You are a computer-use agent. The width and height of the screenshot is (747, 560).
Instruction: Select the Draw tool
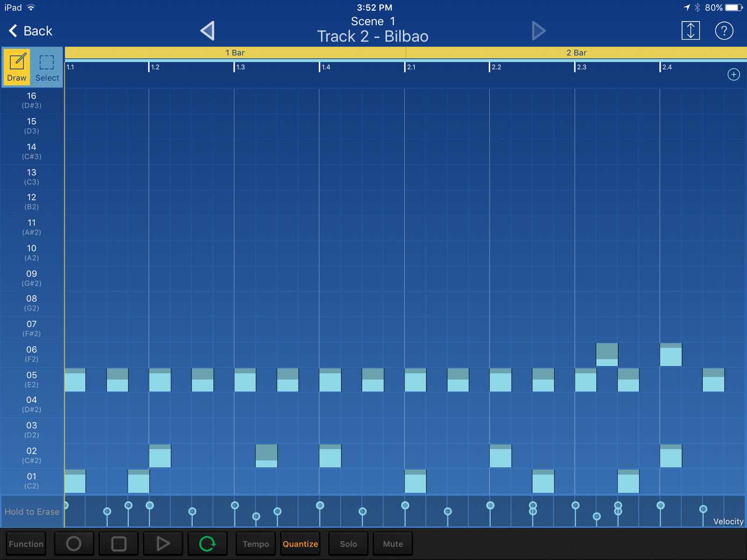coord(17,67)
